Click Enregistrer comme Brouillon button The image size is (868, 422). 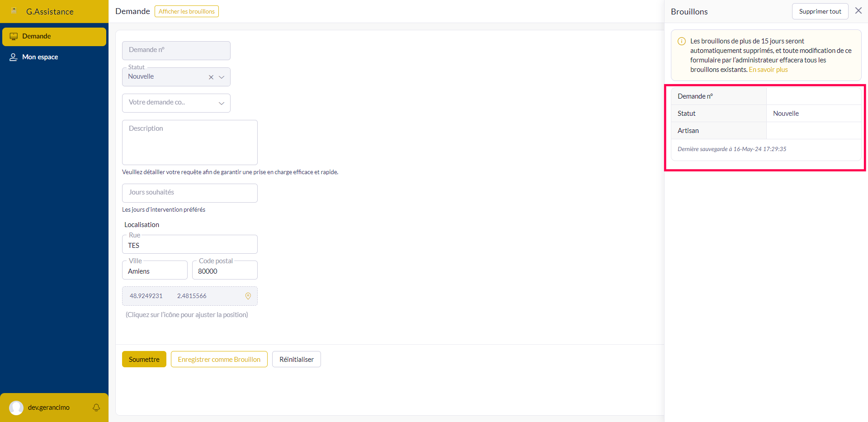pos(219,359)
